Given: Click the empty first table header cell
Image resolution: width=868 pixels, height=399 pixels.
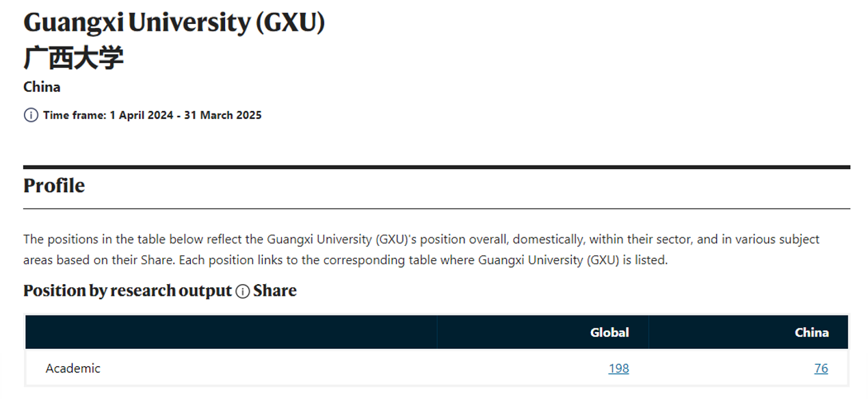Looking at the screenshot, I should tap(231, 333).
